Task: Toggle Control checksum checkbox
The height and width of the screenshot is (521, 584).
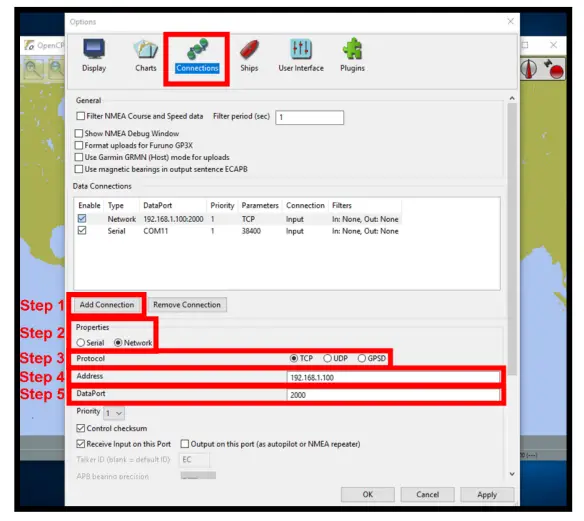Action: 80,428
